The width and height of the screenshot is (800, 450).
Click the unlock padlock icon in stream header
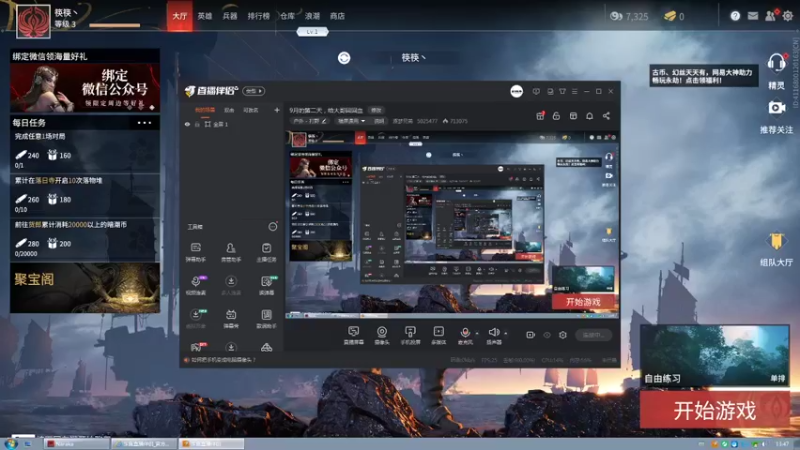point(556,116)
